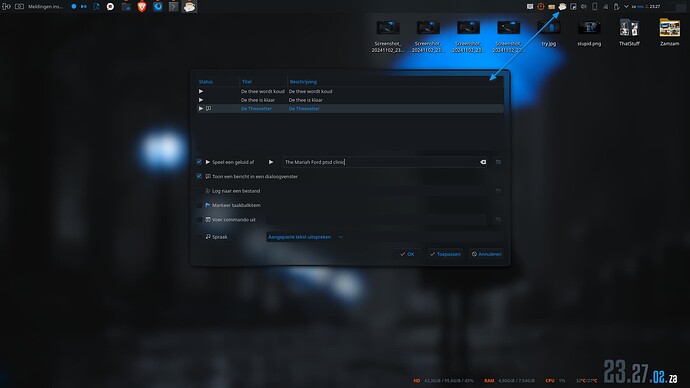Sort by the Status column header
The height and width of the screenshot is (388, 690).
pos(218,82)
